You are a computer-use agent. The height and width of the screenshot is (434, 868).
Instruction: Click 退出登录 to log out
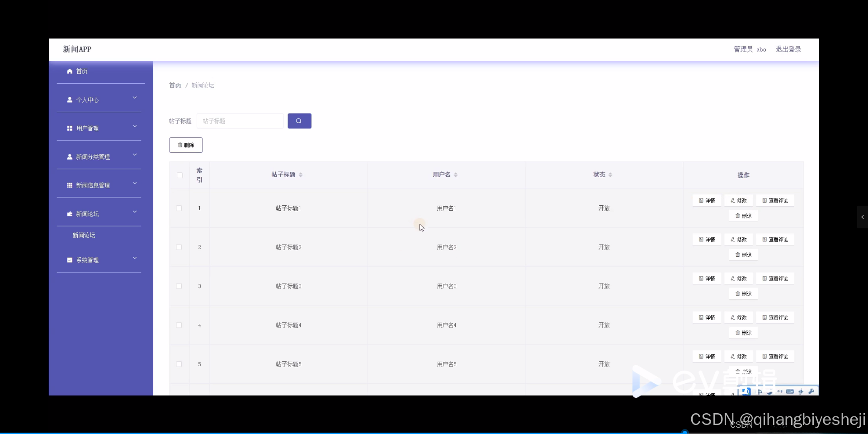(x=788, y=49)
